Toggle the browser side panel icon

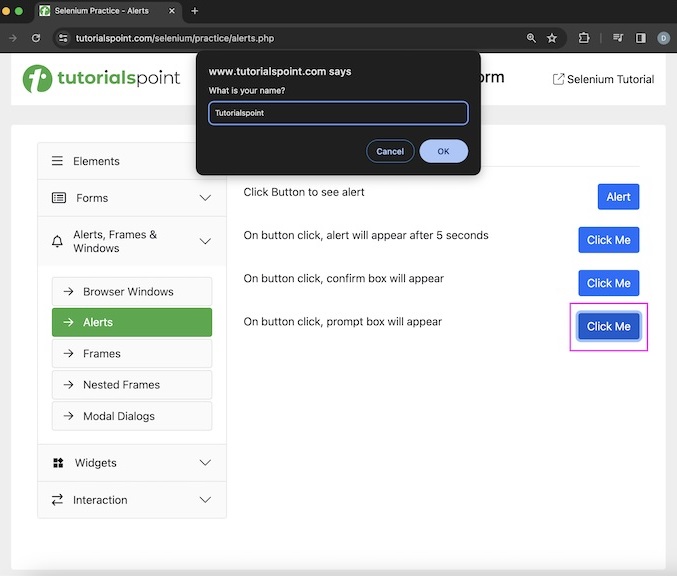(x=641, y=38)
